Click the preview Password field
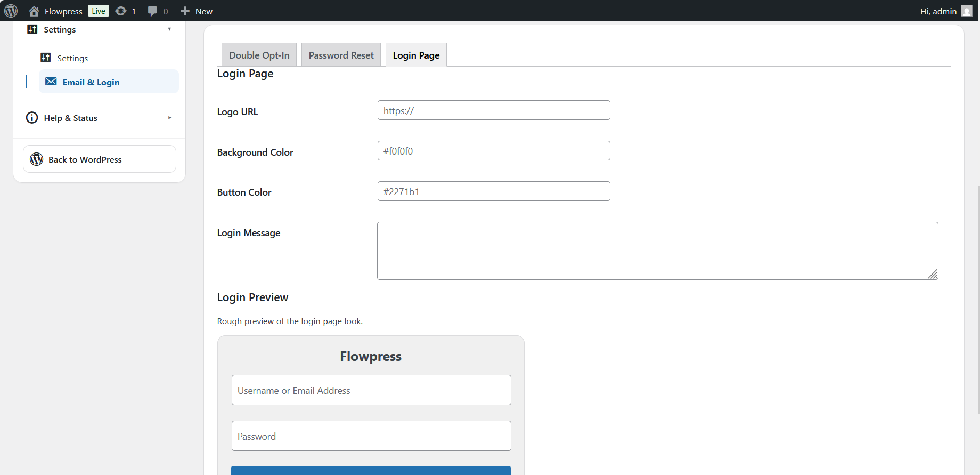Image resolution: width=980 pixels, height=475 pixels. pyautogui.click(x=371, y=436)
